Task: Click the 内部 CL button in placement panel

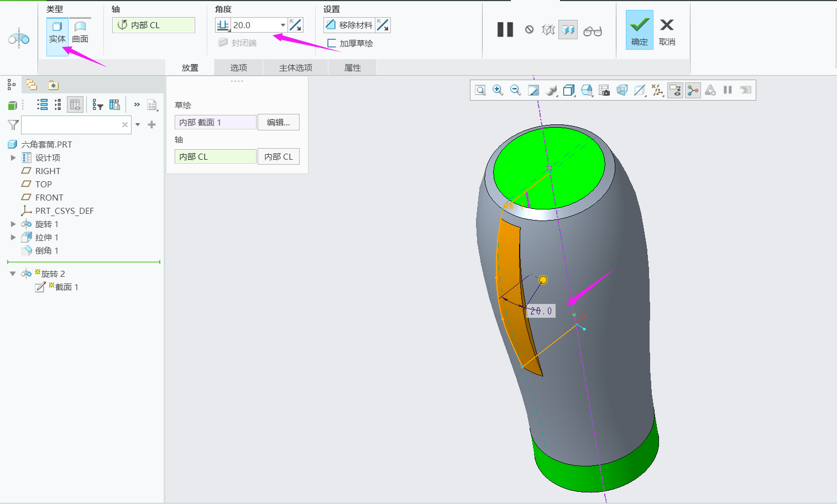Action: (279, 156)
